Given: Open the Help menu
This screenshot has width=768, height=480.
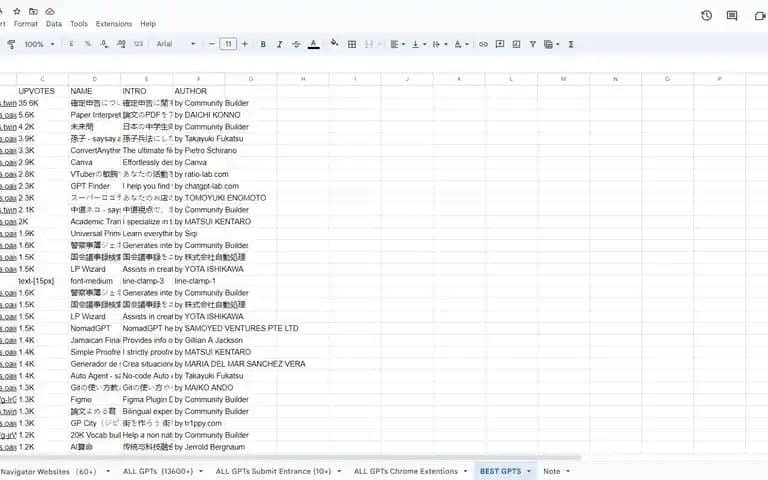Looking at the screenshot, I should [x=148, y=24].
